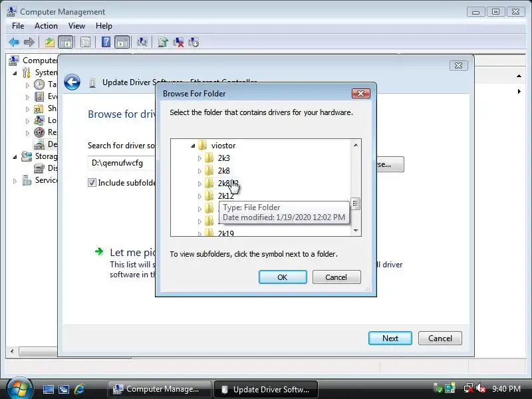Click Scan for hardware changes icon
The height and width of the screenshot is (399, 532).
pos(142,43)
